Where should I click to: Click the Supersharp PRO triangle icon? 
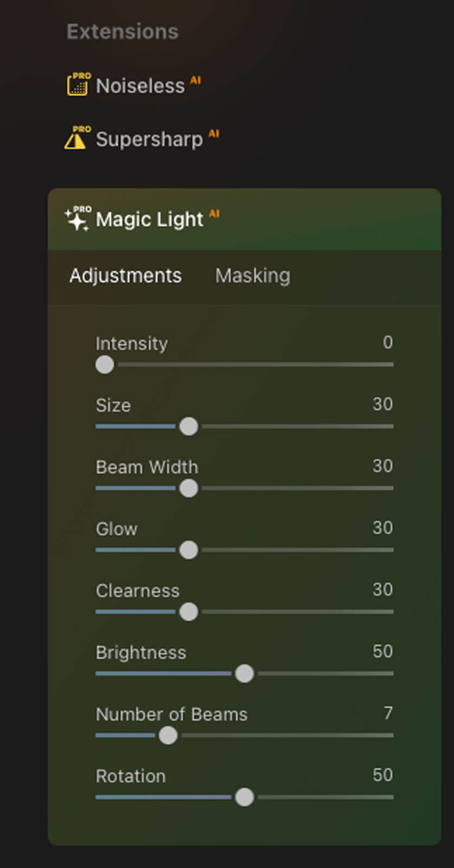point(76,138)
